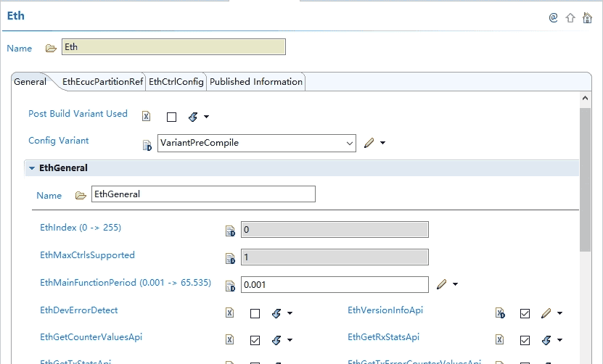Open the dropdown arrow next to EthMainFunctionPeriod pencil
The width and height of the screenshot is (603, 364).
point(455,285)
